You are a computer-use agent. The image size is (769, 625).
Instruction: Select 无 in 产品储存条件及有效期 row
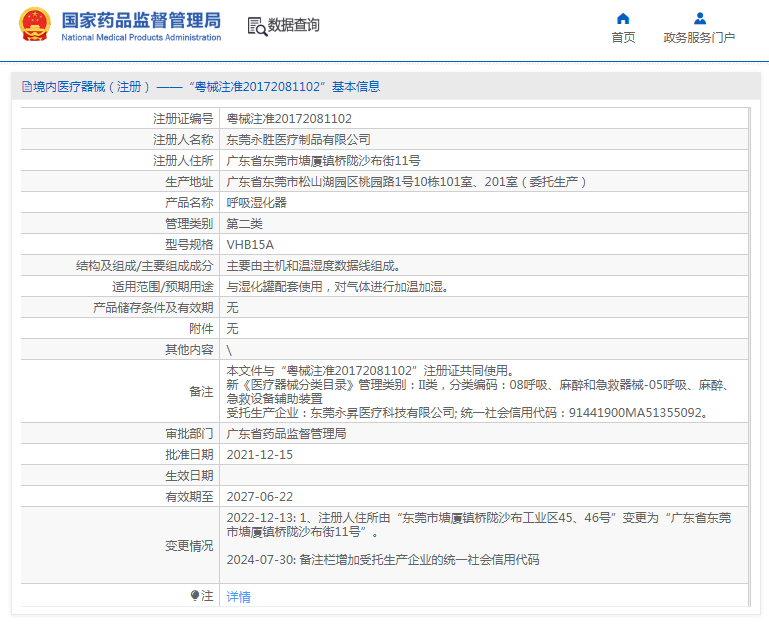232,308
